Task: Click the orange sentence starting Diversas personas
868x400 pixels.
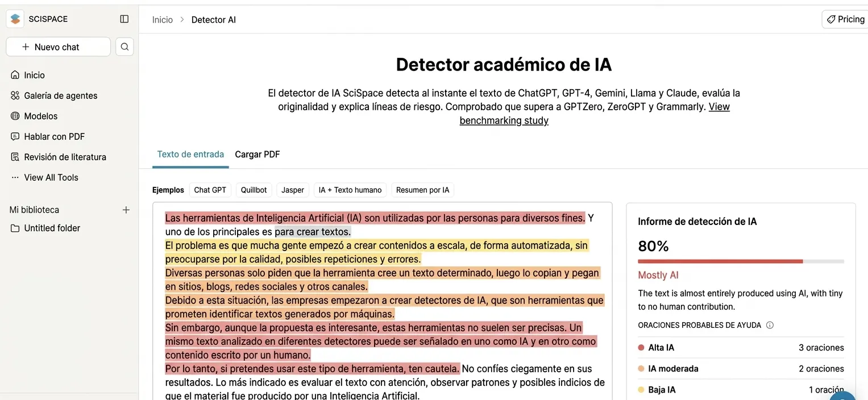Action: [x=382, y=280]
